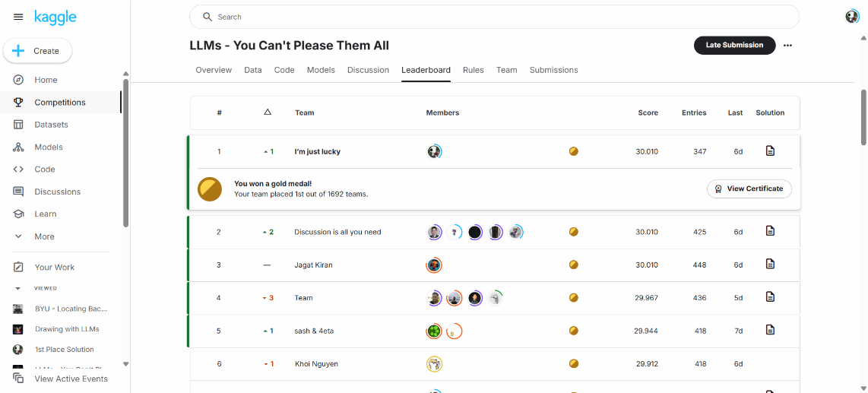This screenshot has height=393, width=868.
Task: Open the Code brackets icon in sidebar
Action: [18, 170]
